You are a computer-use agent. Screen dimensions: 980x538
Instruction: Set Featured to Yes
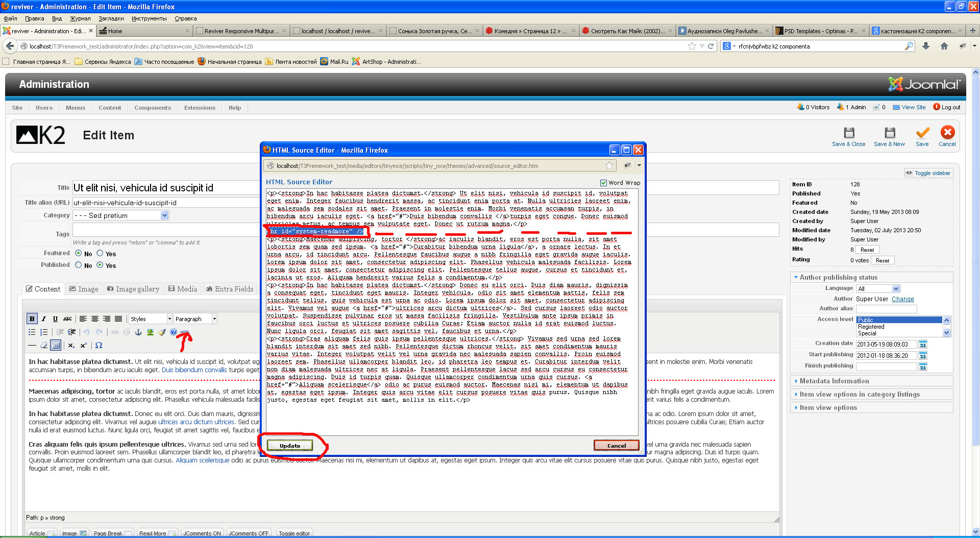pos(100,254)
